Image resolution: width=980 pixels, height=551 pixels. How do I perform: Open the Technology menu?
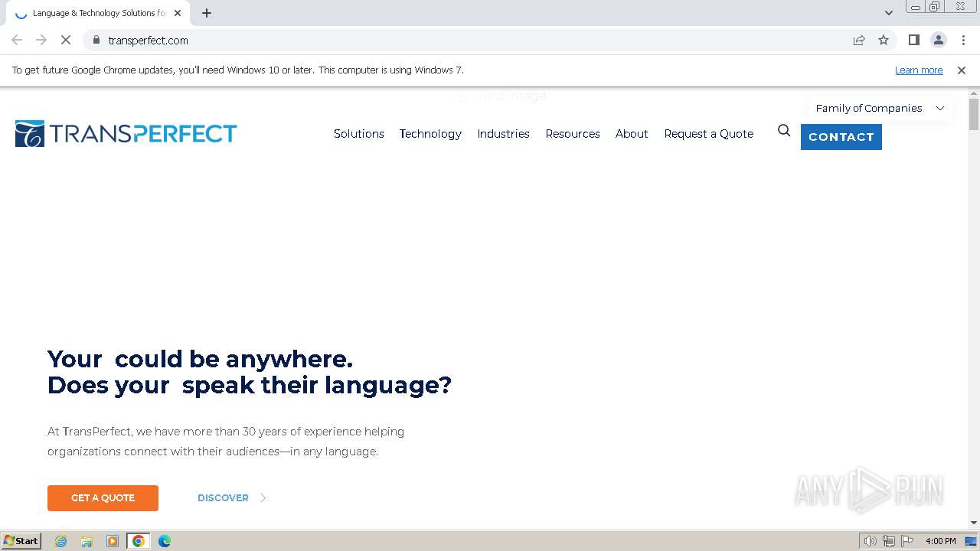(430, 134)
